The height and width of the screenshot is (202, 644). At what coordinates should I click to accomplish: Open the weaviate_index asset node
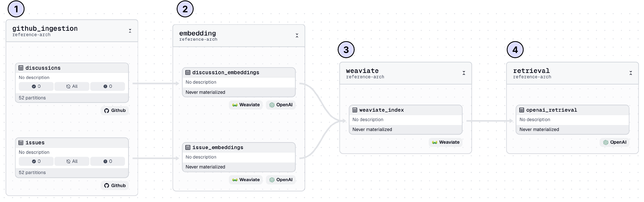tap(381, 110)
